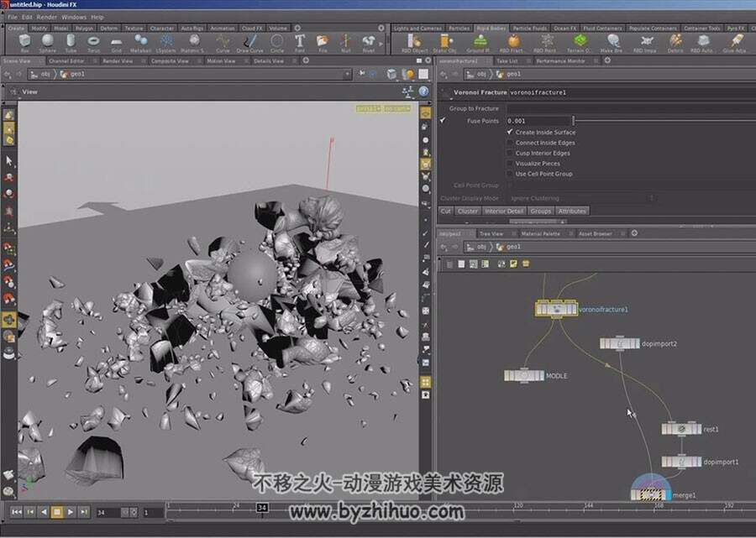Add new tab next to Details View
756x538 pixels.
pyautogui.click(x=306, y=60)
